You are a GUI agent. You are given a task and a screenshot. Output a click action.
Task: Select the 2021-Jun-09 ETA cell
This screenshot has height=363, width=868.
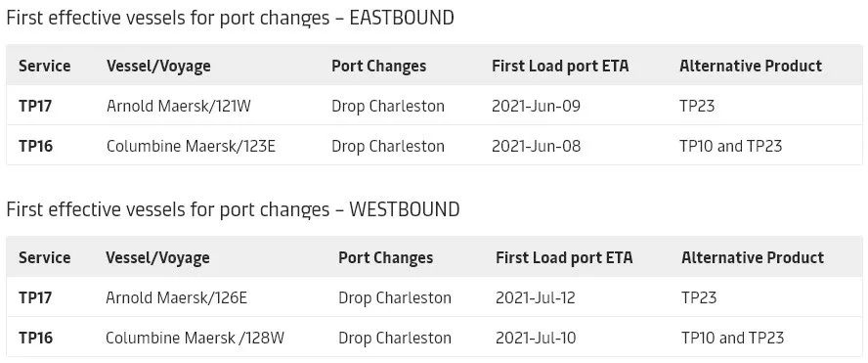coord(536,106)
